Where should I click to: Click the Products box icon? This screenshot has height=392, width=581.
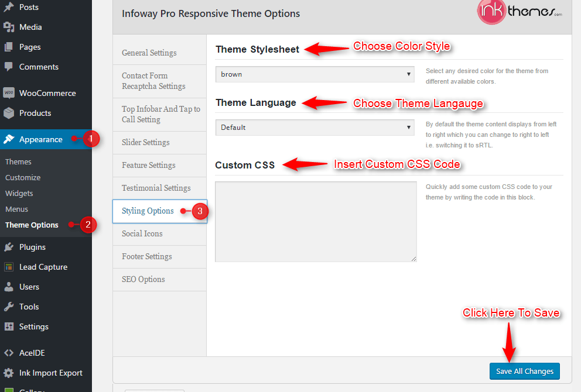tap(9, 113)
